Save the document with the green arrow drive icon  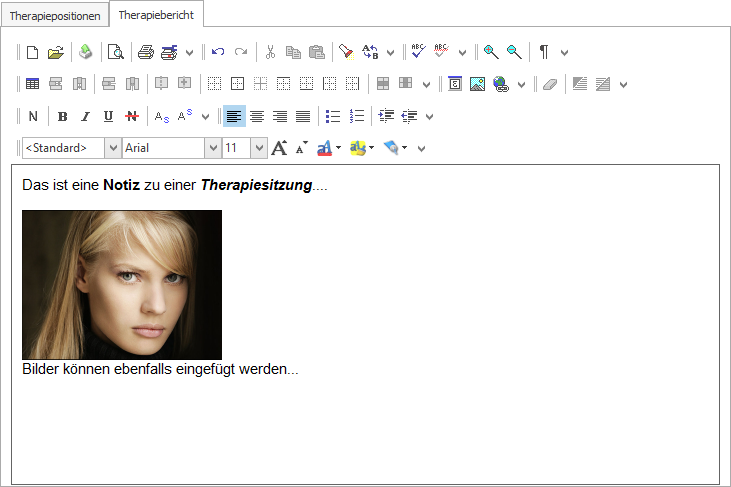coord(85,52)
